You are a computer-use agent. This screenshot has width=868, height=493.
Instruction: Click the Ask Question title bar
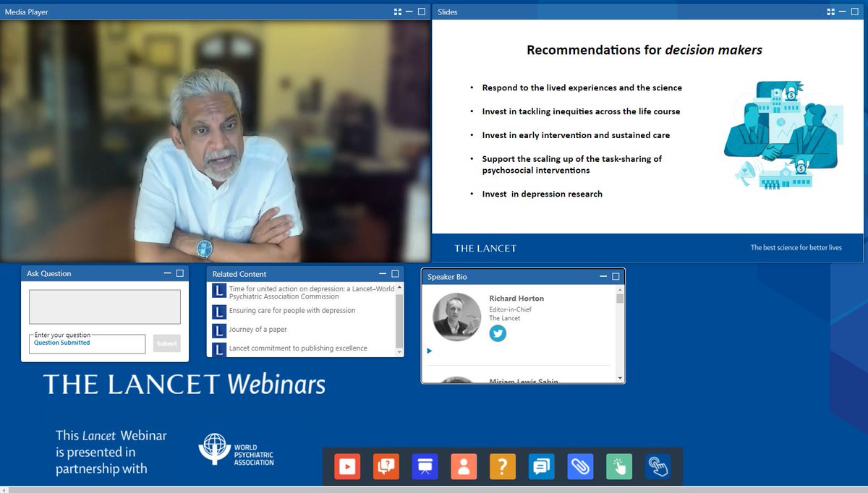point(105,273)
